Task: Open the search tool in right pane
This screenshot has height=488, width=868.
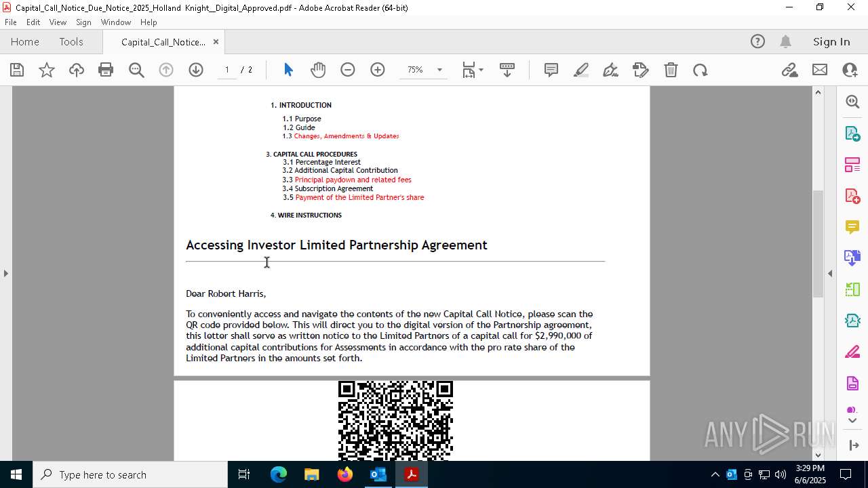Action: click(x=852, y=102)
